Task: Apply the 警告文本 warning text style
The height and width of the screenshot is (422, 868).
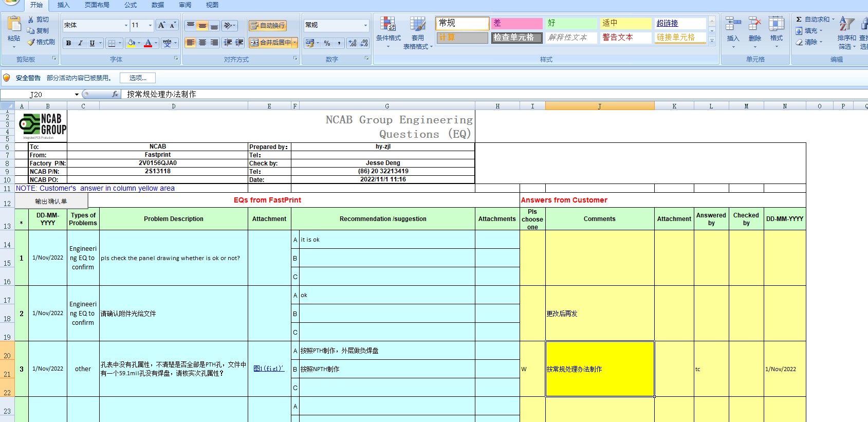Action: pyautogui.click(x=626, y=38)
